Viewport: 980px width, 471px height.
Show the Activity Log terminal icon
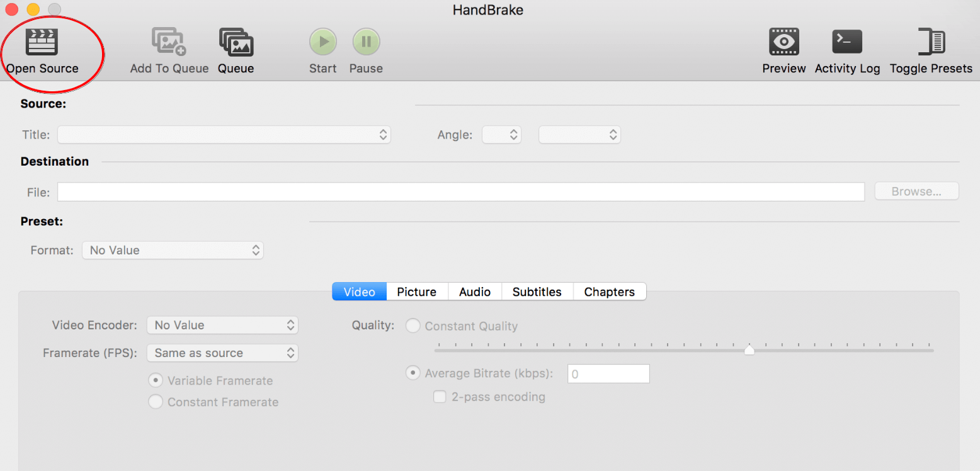(x=847, y=42)
